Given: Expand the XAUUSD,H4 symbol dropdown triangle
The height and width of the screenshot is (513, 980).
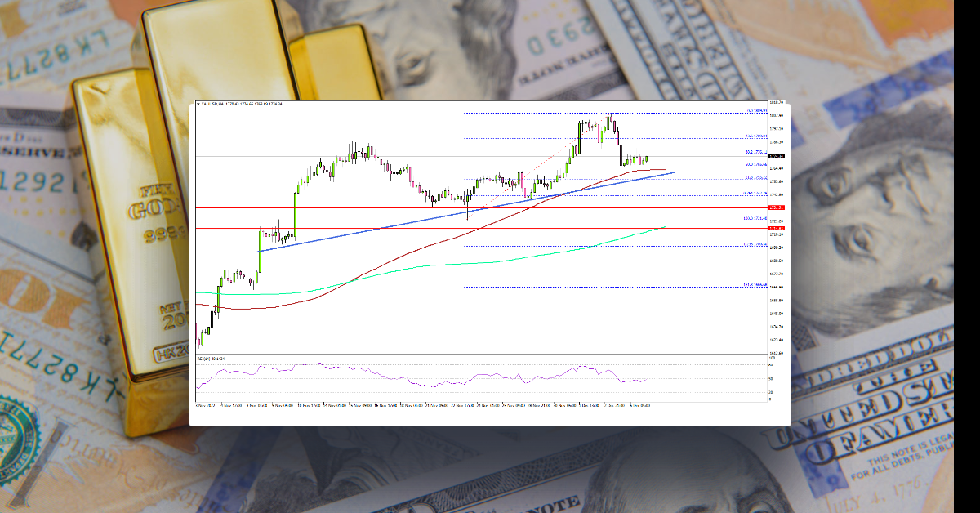Looking at the screenshot, I should [198, 105].
